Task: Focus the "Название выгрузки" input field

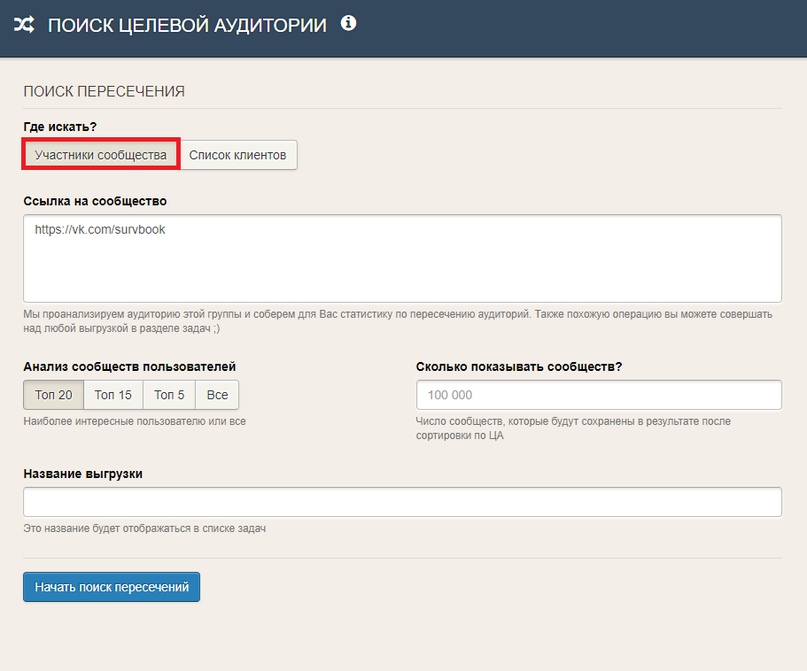Action: 402,502
